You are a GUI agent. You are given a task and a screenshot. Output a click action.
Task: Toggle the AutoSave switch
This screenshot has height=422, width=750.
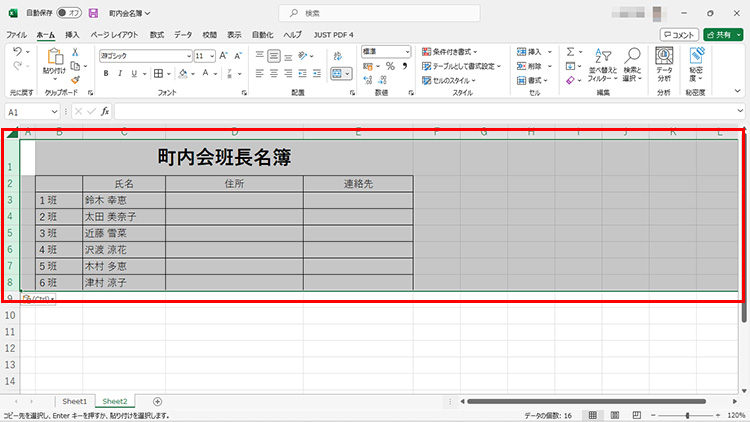(x=69, y=13)
